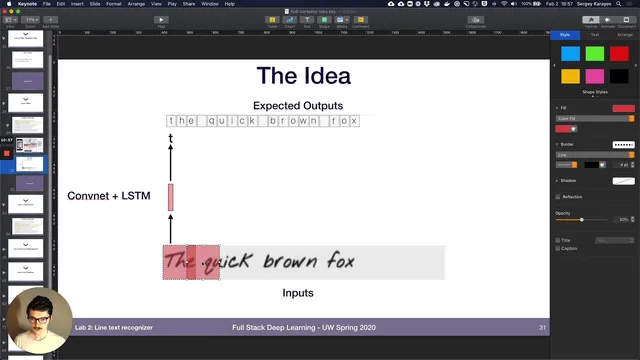The height and width of the screenshot is (360, 640).
Task: Select the purple slide thumbnail 27
Action: click(x=28, y=81)
